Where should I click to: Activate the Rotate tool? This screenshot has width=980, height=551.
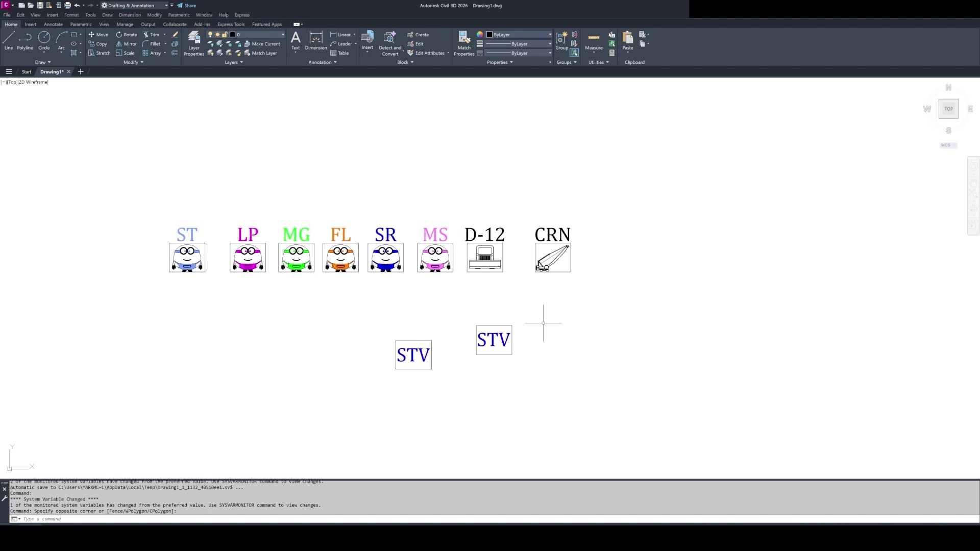pyautogui.click(x=126, y=35)
